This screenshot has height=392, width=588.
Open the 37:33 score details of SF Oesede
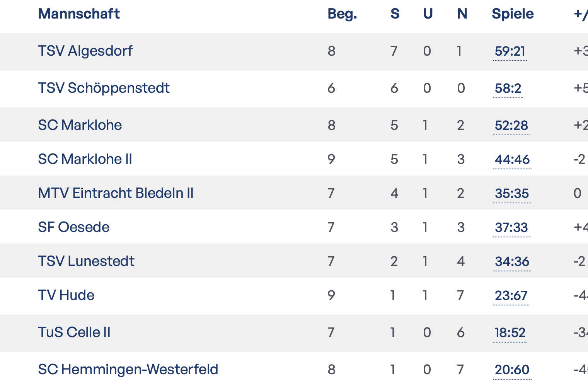[x=511, y=227]
